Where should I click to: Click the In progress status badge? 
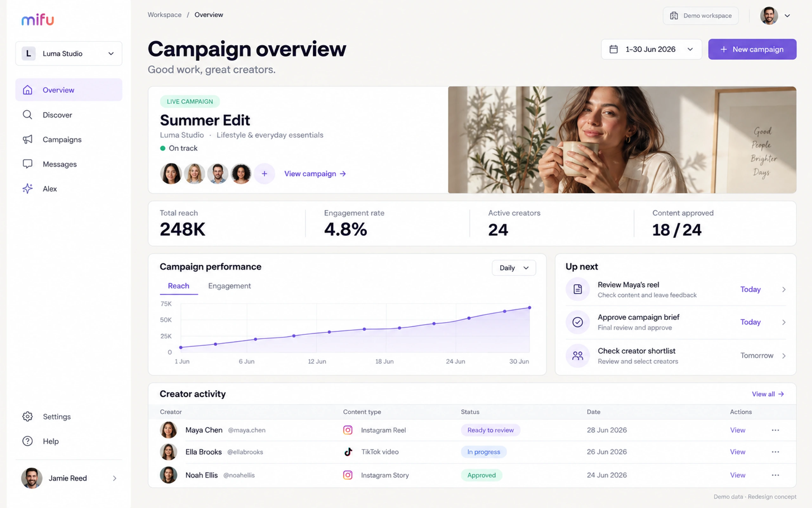[x=483, y=451]
